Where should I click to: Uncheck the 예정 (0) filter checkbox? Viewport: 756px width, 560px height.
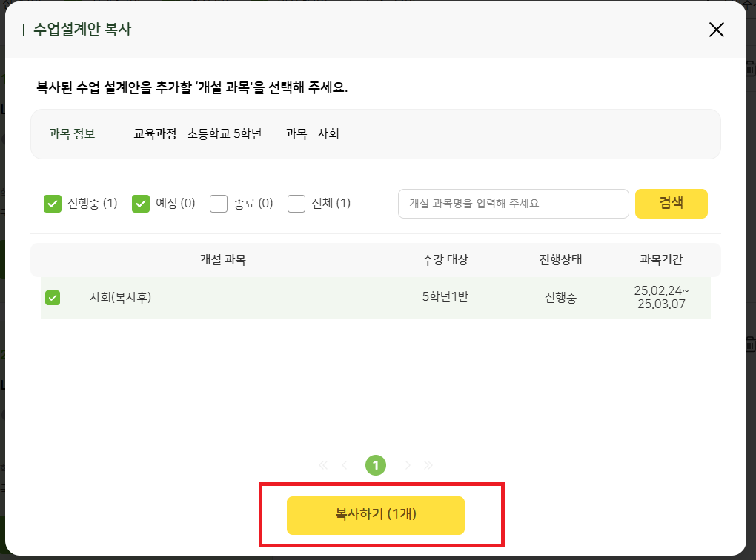pos(141,204)
